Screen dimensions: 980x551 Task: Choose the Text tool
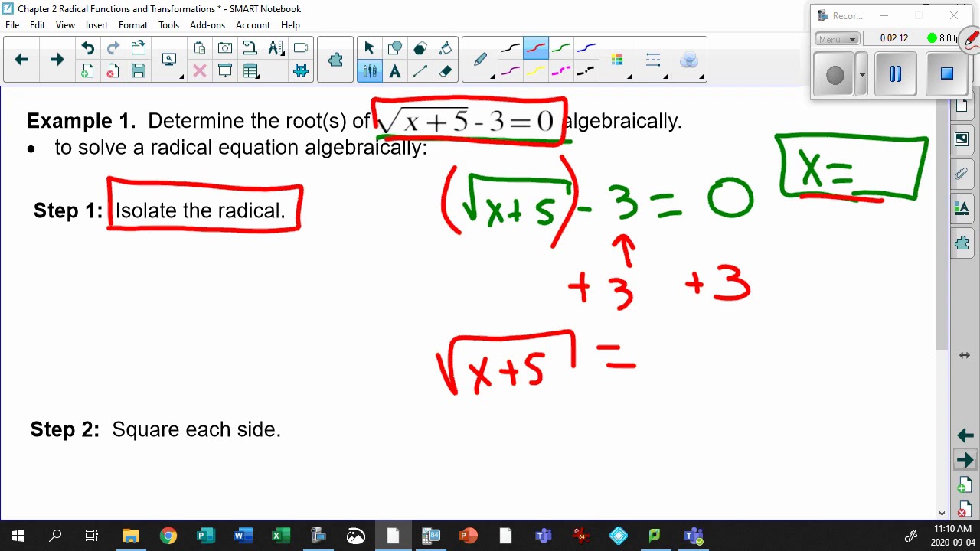394,71
